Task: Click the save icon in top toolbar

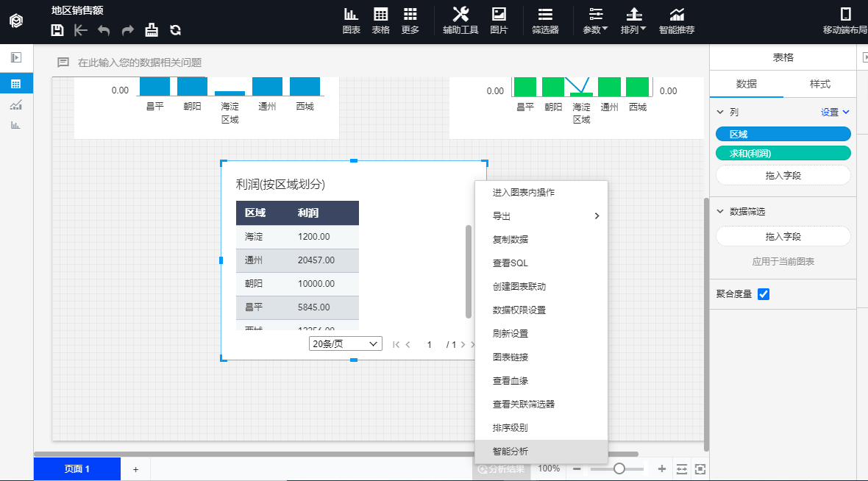Action: click(57, 30)
